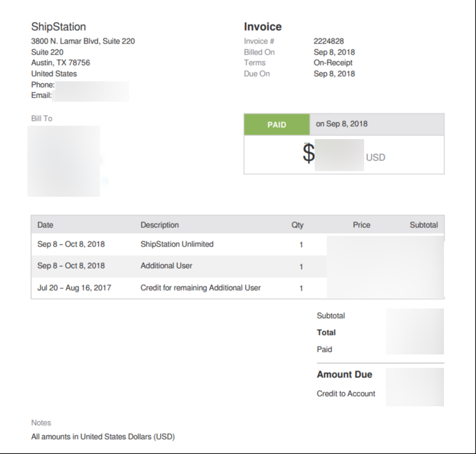The image size is (476, 454).
Task: Click the Bill To label
Action: pyautogui.click(x=42, y=119)
